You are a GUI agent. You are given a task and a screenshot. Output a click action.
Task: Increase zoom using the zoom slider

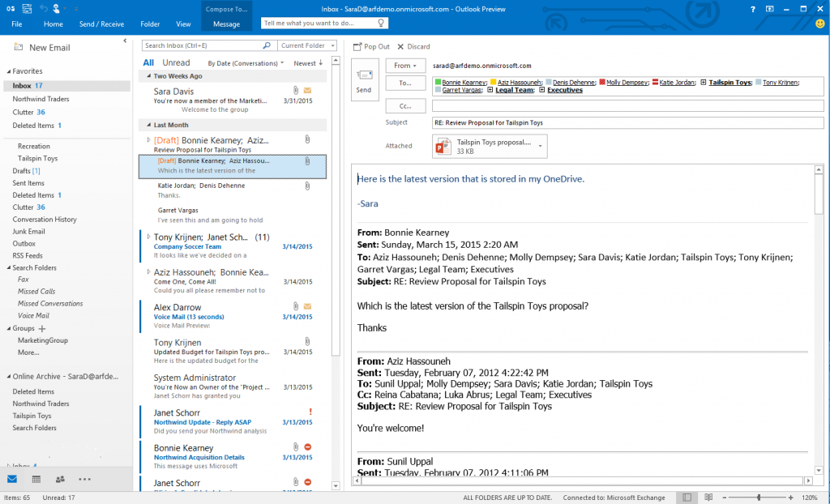point(789,498)
